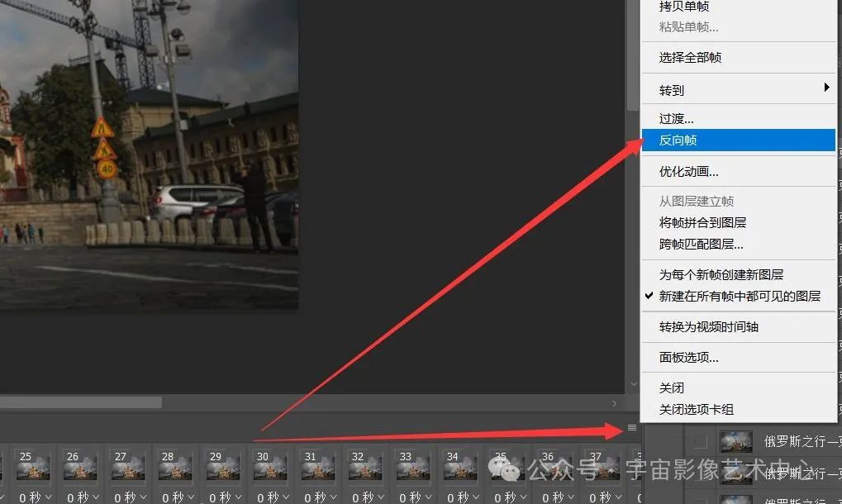842x504 pixels.
Task: Click the canvas horizontal scroll right arrow
Action: tap(614, 403)
